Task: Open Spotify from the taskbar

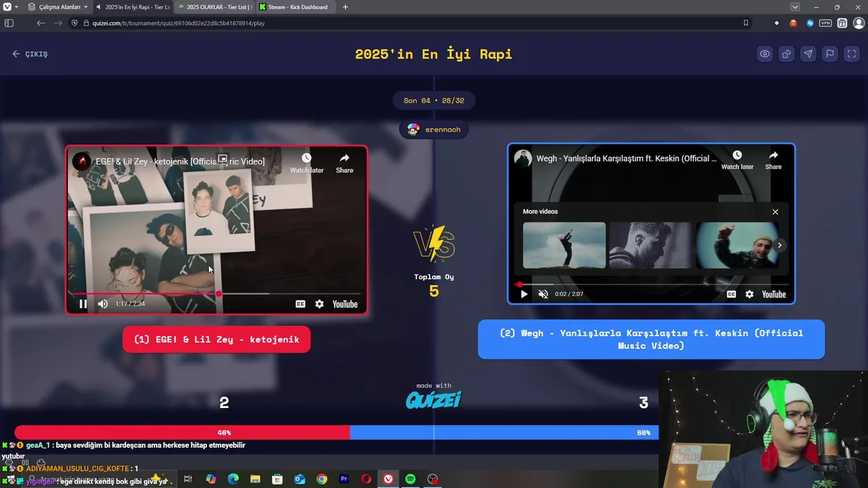Action: click(410, 479)
